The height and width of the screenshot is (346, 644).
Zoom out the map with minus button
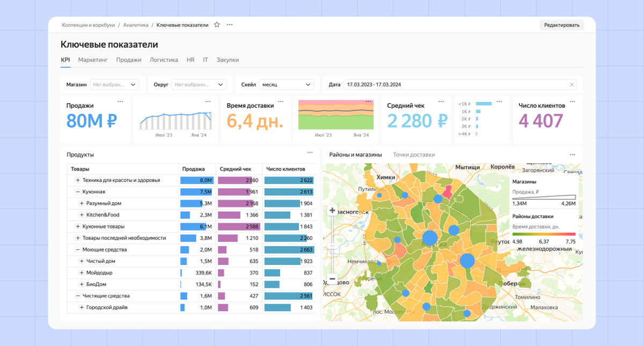[x=332, y=279]
